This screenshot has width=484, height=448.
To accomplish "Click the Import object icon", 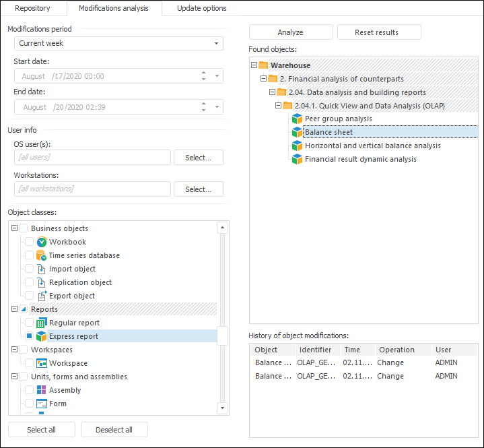I will (41, 269).
